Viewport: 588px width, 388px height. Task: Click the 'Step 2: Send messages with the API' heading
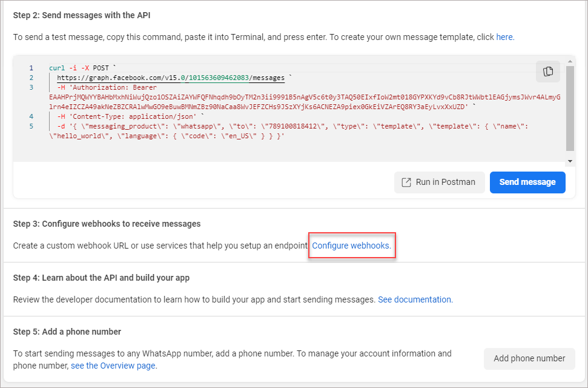coord(82,15)
